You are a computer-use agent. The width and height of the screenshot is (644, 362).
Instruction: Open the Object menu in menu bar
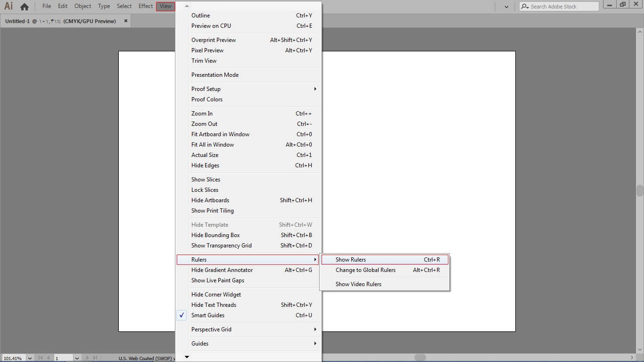point(83,6)
